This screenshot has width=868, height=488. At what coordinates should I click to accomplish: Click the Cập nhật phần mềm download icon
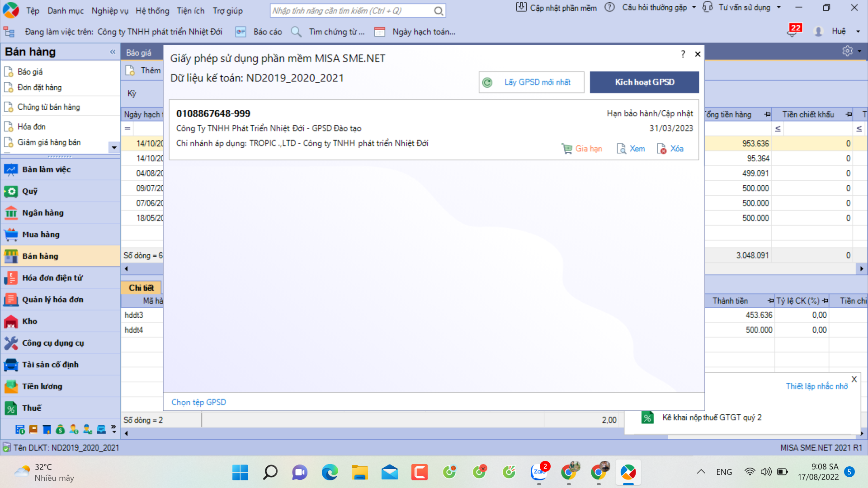click(x=521, y=7)
